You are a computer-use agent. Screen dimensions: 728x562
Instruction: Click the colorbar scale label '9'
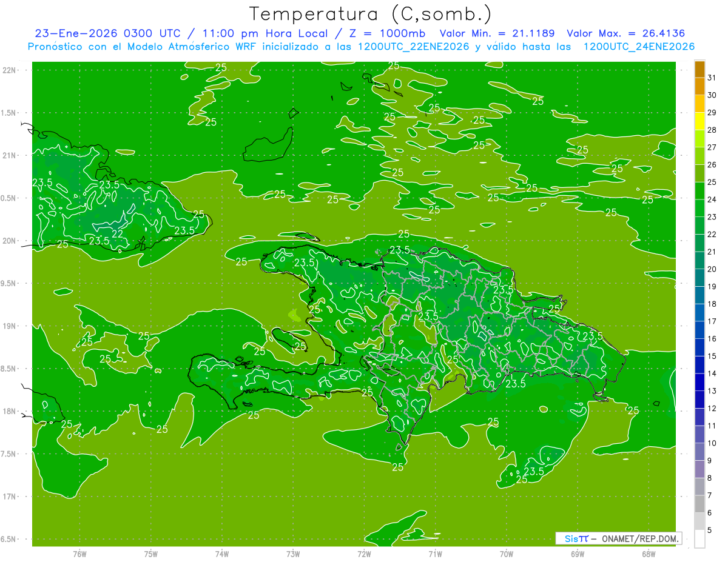pos(710,461)
